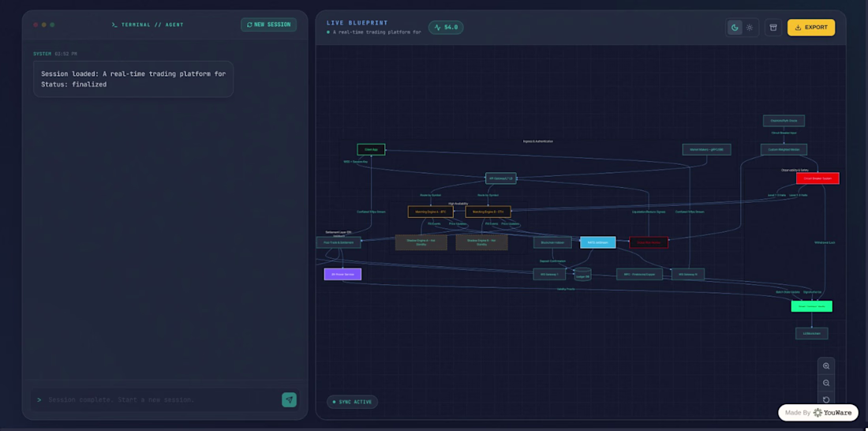The image size is (868, 431).
Task: Select the Matching Engine A - BTC node
Action: click(x=431, y=212)
